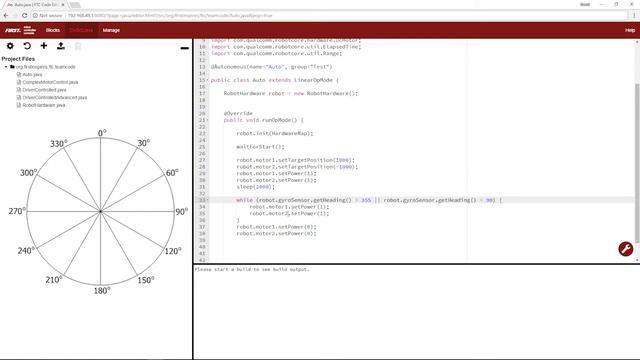This screenshot has width=640, height=360.
Task: Click the 0° label on the heading diagram
Action: tap(102, 133)
